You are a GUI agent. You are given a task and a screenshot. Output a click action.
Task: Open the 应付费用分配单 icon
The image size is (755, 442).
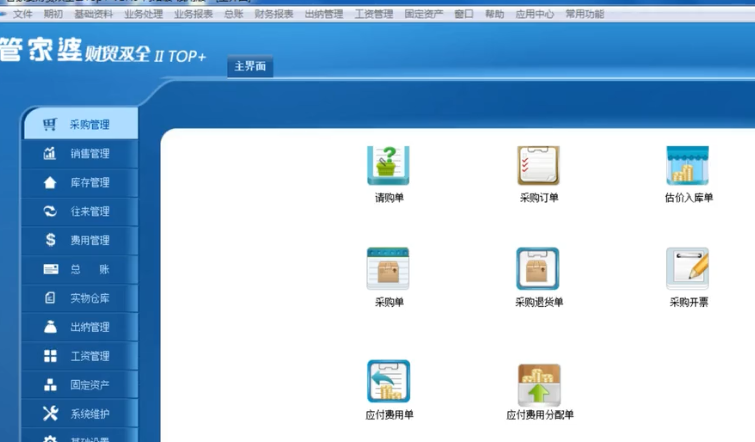pyautogui.click(x=539, y=385)
